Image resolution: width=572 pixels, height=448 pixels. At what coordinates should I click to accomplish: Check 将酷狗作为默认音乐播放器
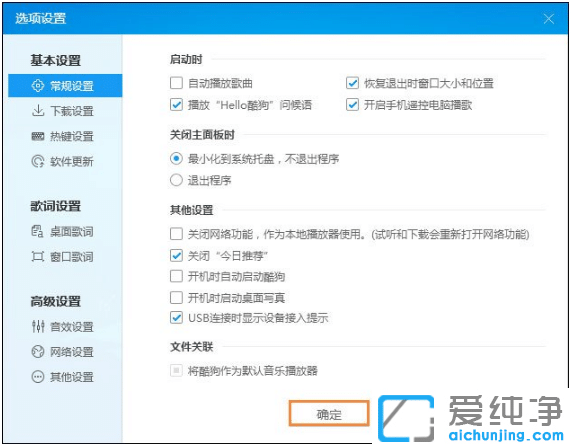click(x=176, y=371)
